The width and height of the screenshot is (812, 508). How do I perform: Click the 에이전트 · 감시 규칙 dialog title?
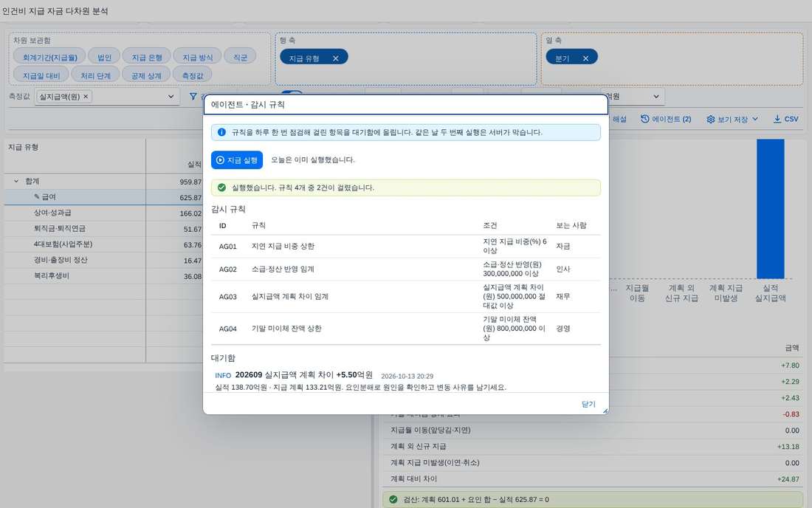(247, 105)
